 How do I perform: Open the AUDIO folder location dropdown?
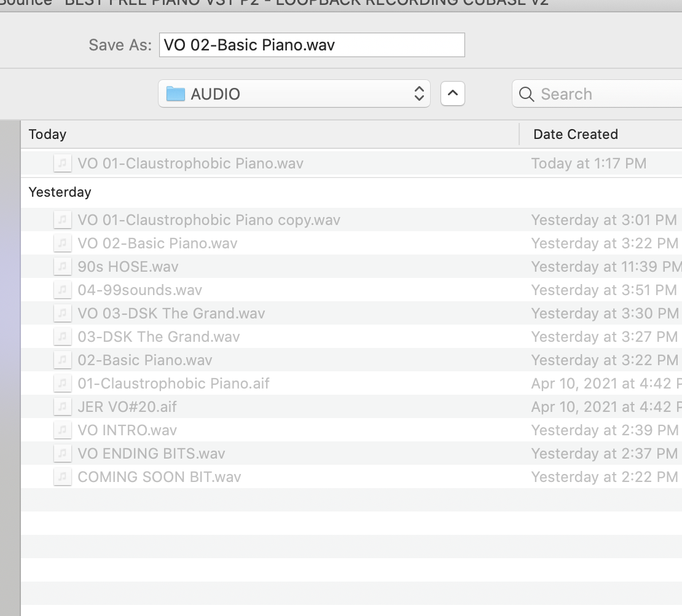click(294, 94)
